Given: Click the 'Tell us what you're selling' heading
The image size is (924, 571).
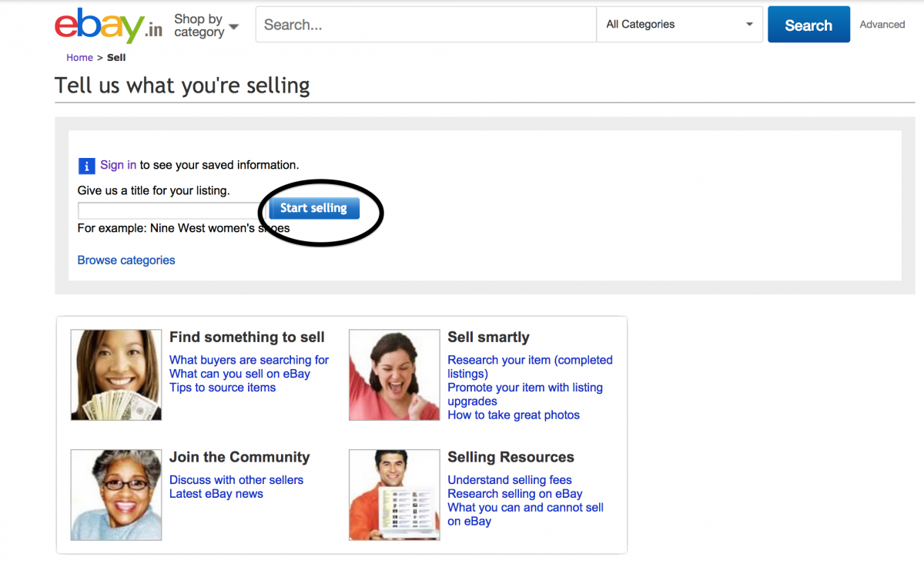Looking at the screenshot, I should (182, 86).
